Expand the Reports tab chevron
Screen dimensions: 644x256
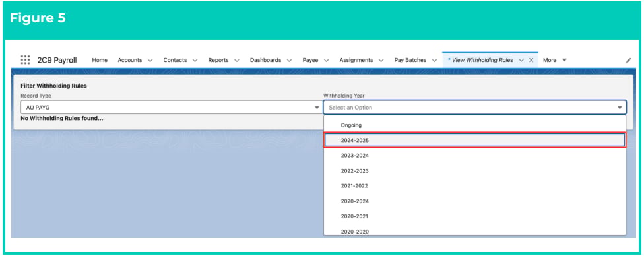(x=237, y=60)
